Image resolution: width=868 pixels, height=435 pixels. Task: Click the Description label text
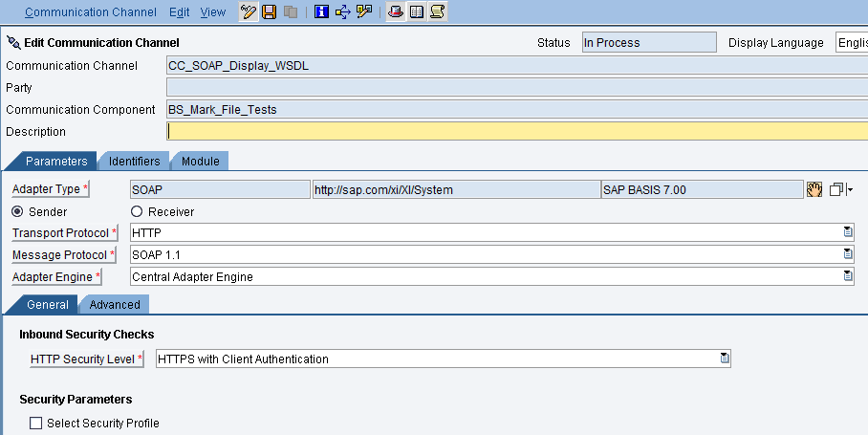click(x=36, y=132)
